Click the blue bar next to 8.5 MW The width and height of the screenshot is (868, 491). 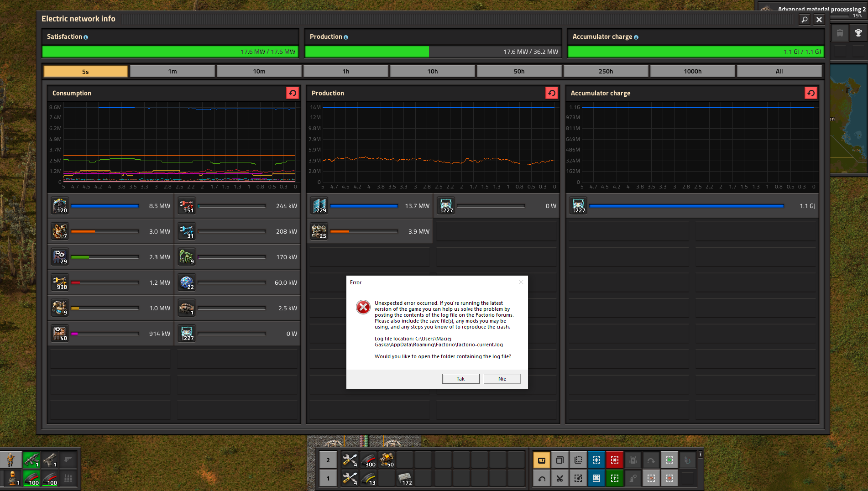[105, 206]
